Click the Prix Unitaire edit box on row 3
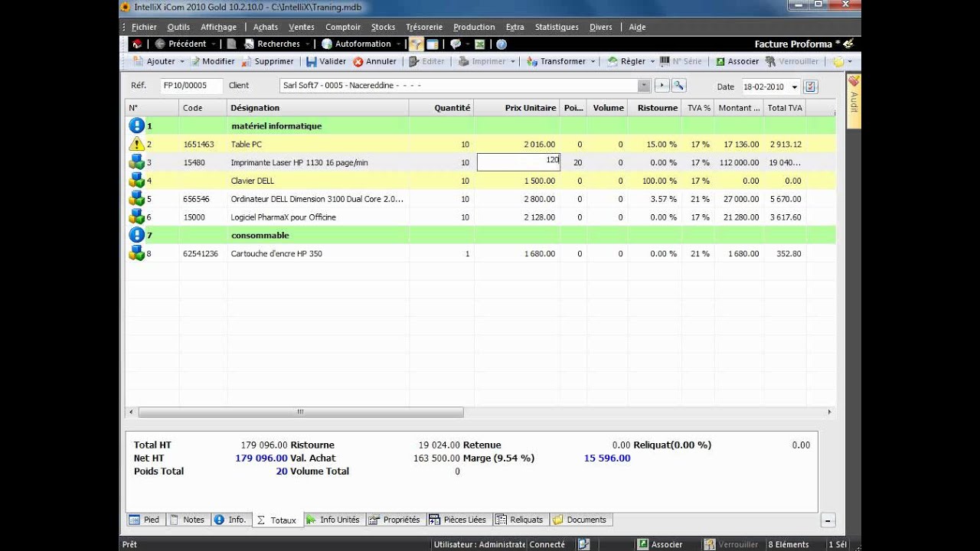 click(518, 162)
